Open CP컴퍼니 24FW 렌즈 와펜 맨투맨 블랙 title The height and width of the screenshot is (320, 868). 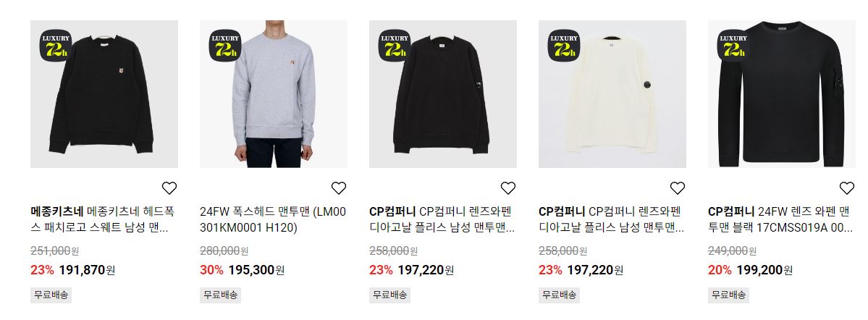[x=782, y=220]
